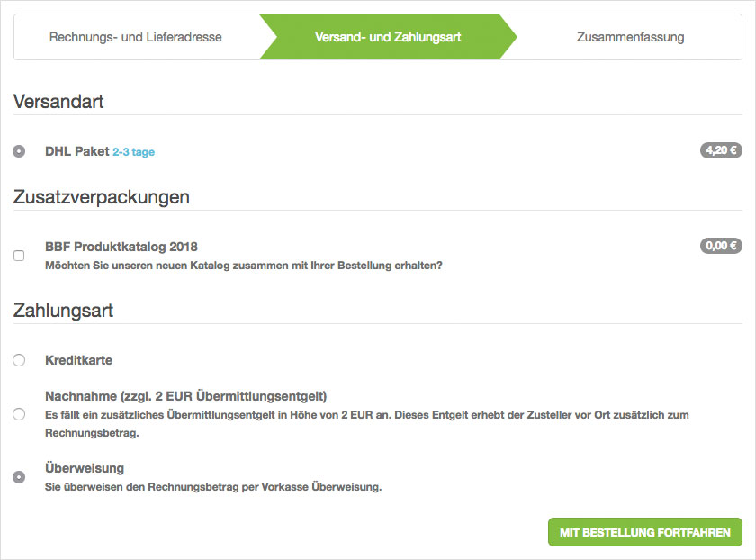Click the BBF Produktkatalog 2018 label
The image size is (756, 560).
pos(121,247)
